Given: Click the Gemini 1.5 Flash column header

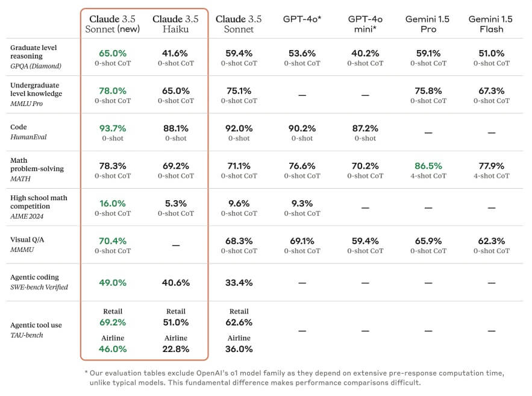Looking at the screenshot, I should tap(491, 24).
